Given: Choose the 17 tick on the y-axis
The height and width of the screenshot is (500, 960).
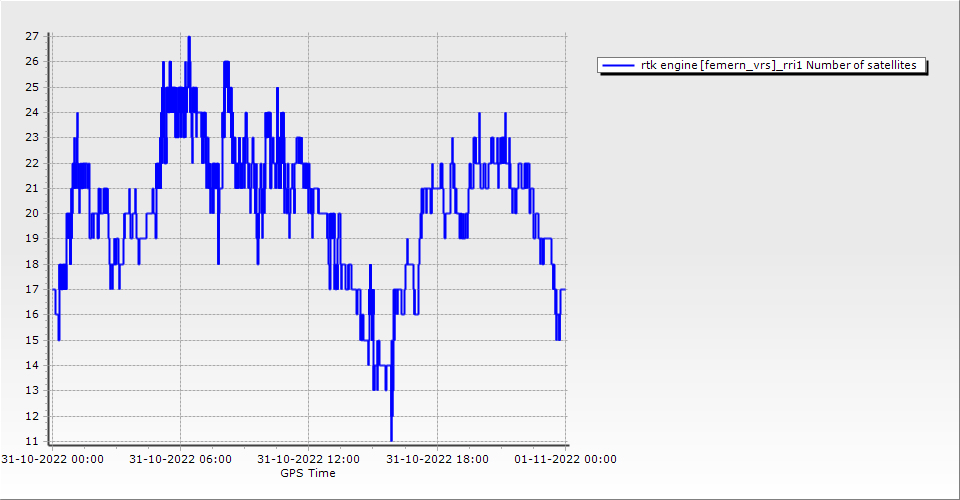Looking at the screenshot, I should (x=32, y=289).
